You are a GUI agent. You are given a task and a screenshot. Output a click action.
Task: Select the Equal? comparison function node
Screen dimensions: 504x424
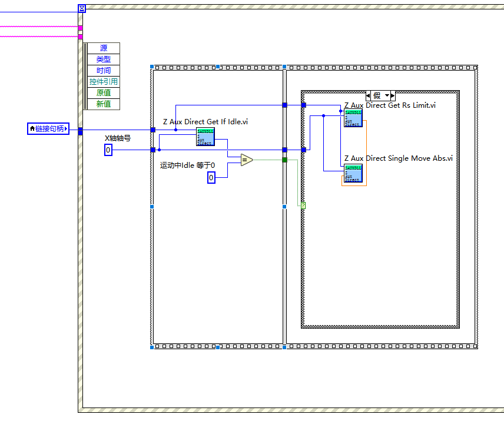pos(247,159)
